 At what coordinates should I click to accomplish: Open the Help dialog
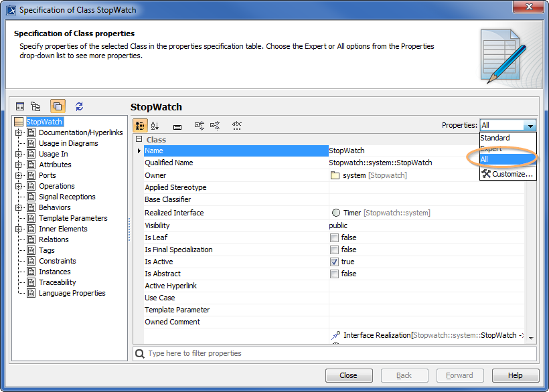(516, 375)
